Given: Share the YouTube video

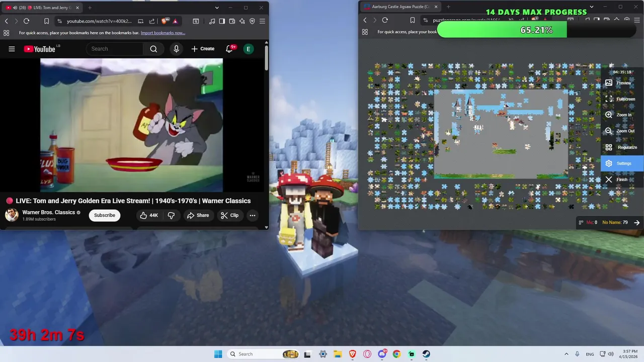Looking at the screenshot, I should click(198, 215).
